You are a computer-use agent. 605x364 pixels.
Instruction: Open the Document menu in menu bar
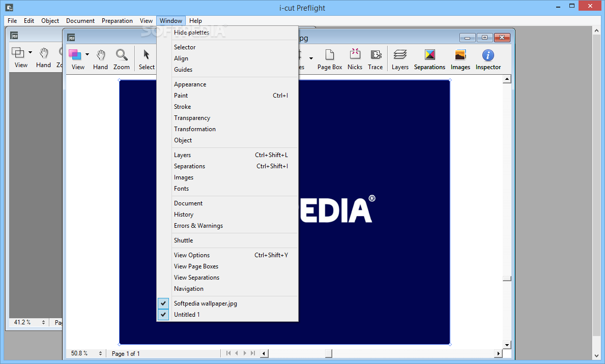pyautogui.click(x=80, y=21)
